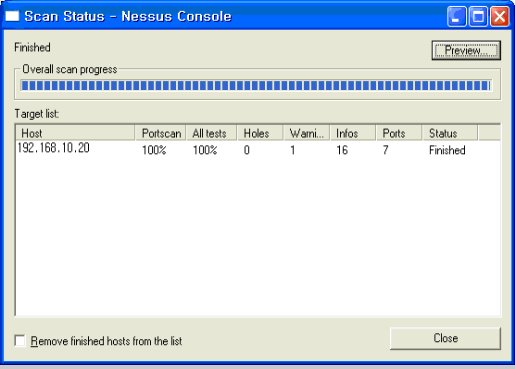Click the Warnings value 1
The image size is (515, 369).
pyautogui.click(x=293, y=150)
